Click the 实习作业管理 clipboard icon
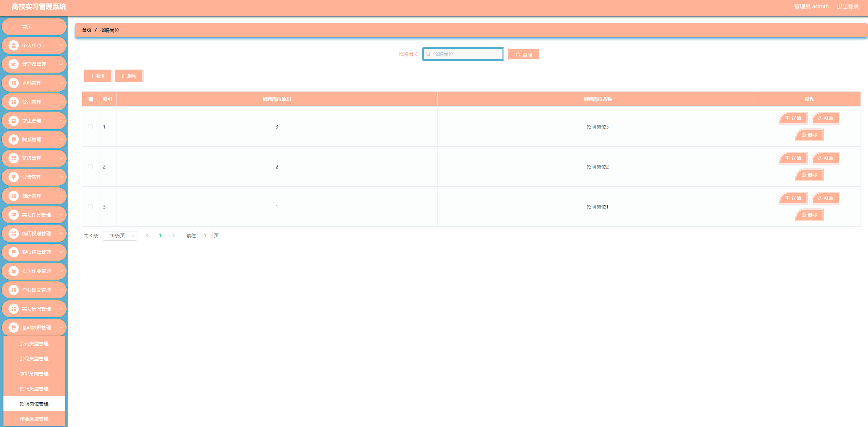 tap(14, 271)
